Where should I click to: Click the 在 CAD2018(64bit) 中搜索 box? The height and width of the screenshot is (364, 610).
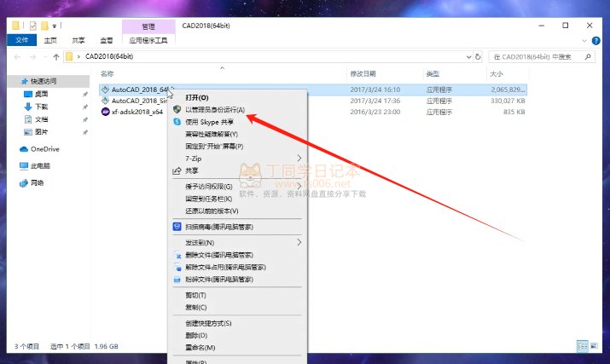click(542, 57)
